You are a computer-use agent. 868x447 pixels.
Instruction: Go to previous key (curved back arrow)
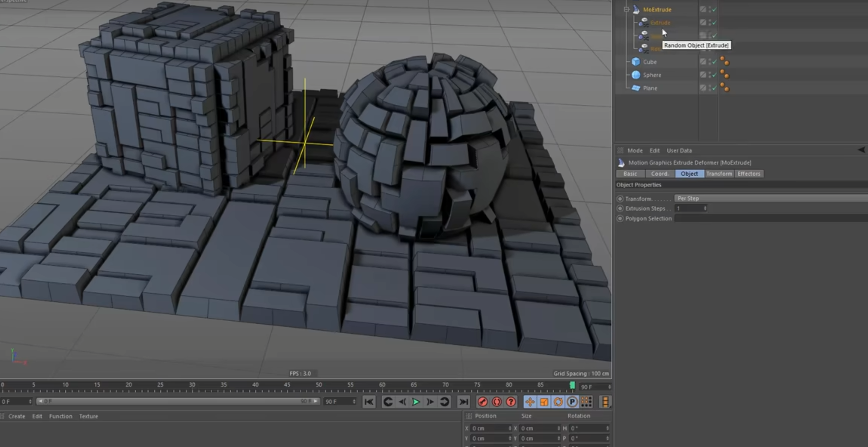(x=388, y=402)
